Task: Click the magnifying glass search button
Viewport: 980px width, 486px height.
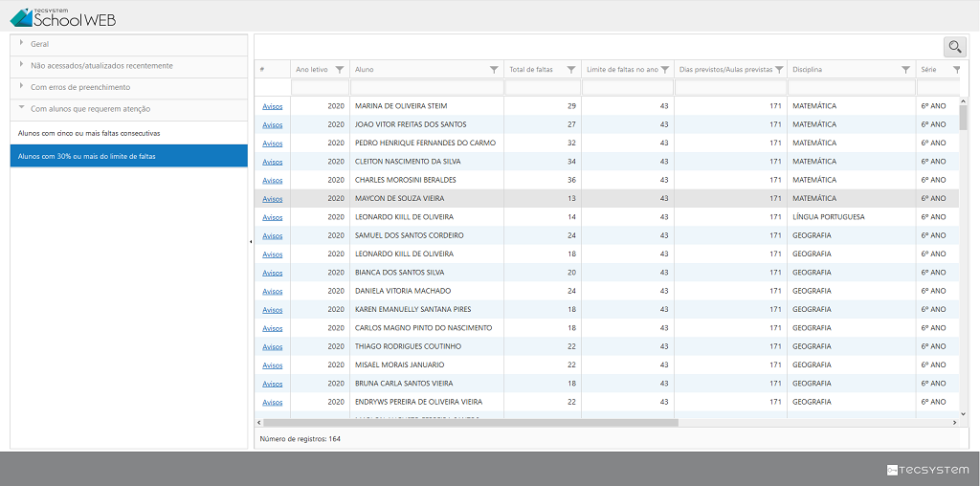Action: [954, 47]
